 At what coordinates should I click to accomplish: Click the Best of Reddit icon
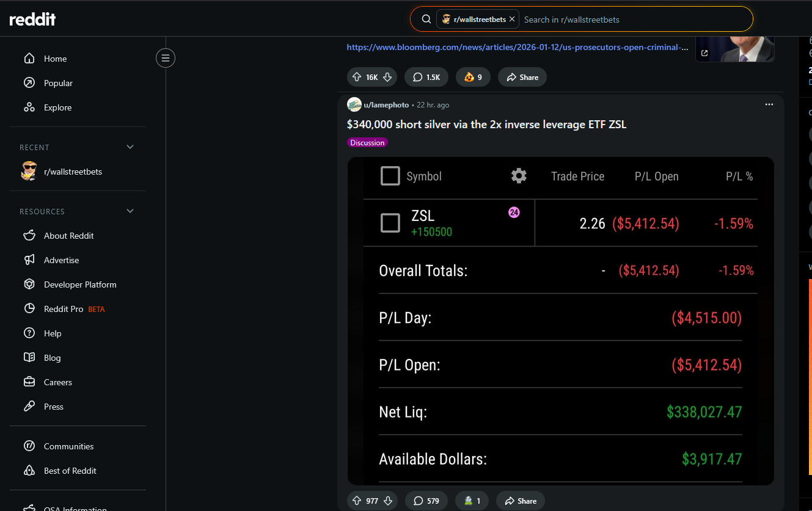click(29, 471)
